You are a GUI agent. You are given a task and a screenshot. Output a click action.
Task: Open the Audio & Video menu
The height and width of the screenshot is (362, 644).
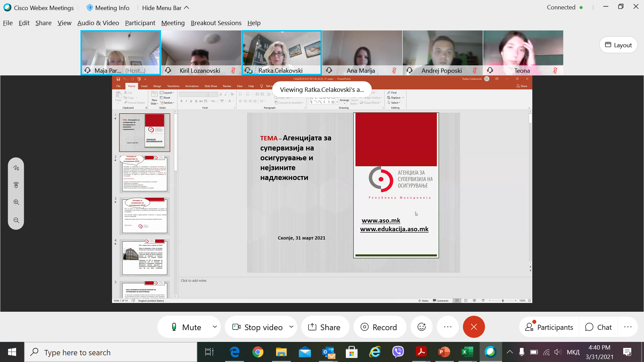pos(98,23)
